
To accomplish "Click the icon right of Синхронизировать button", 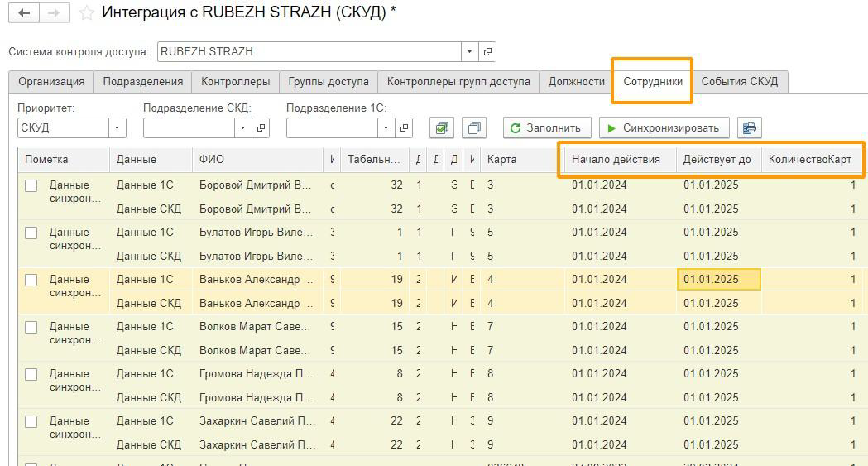I will 749,127.
